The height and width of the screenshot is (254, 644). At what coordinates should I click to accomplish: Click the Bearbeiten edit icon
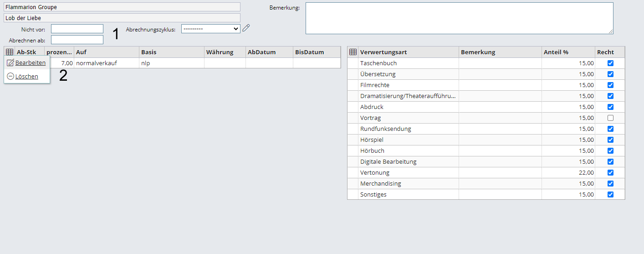coord(10,62)
